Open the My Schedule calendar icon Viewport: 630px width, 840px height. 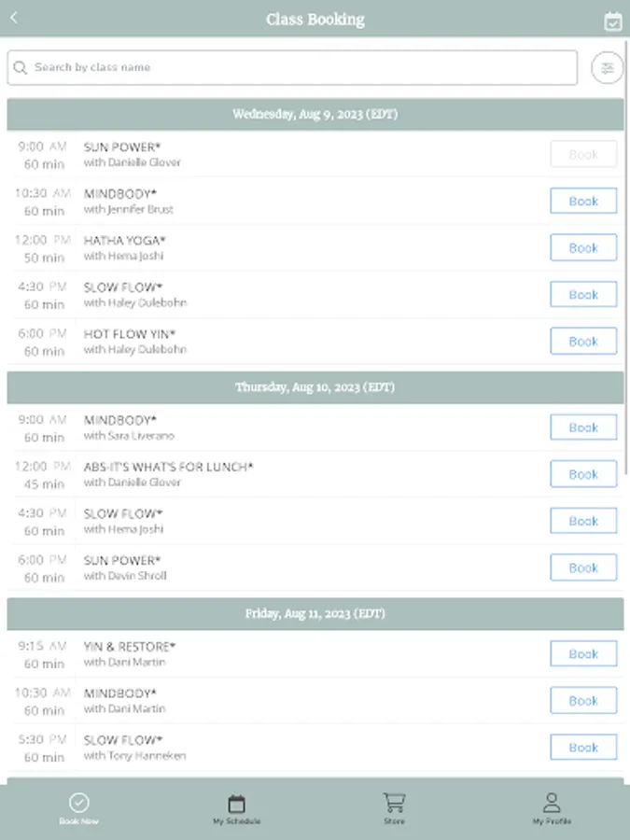(236, 803)
